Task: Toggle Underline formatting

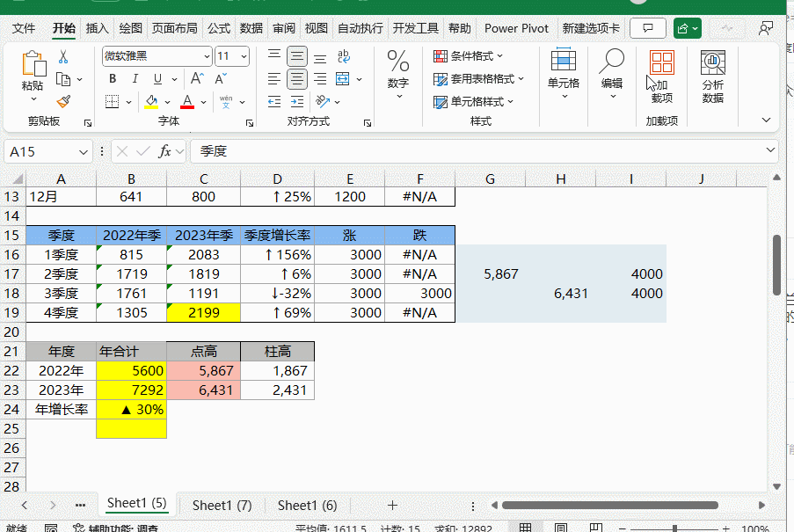Action: pyautogui.click(x=157, y=79)
